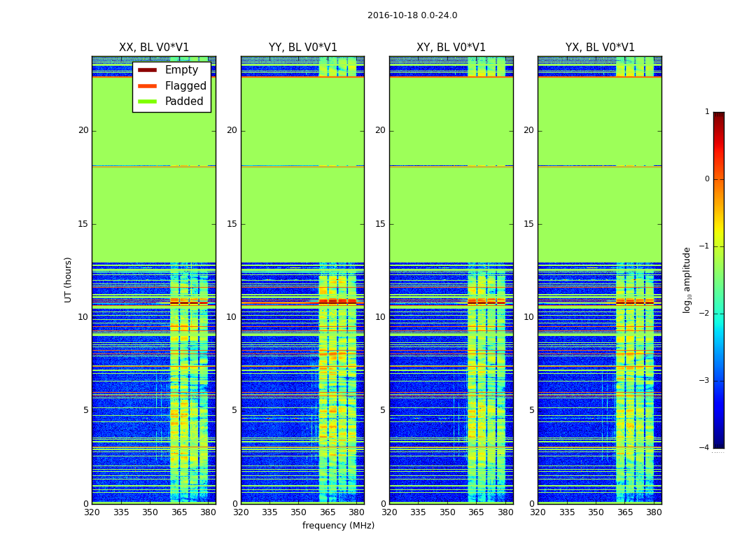This screenshot has width=735, height=560.
Task: Click the YY spectrogram plot area
Action: click(x=303, y=280)
